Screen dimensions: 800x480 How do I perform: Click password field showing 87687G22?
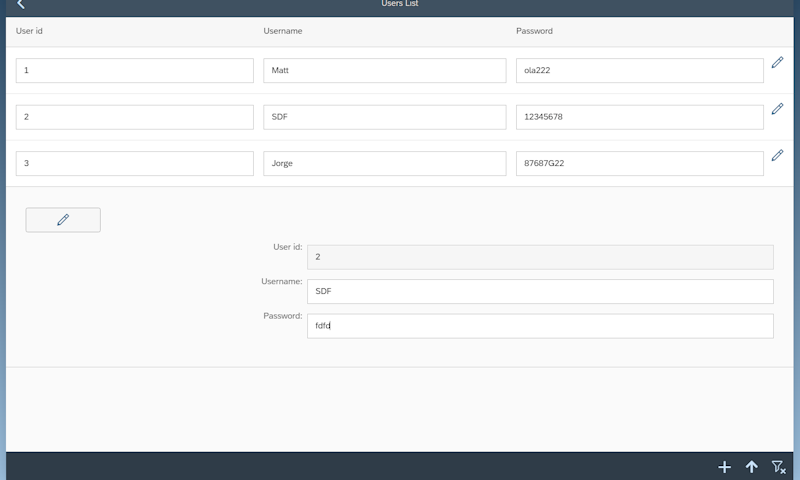[x=640, y=164]
